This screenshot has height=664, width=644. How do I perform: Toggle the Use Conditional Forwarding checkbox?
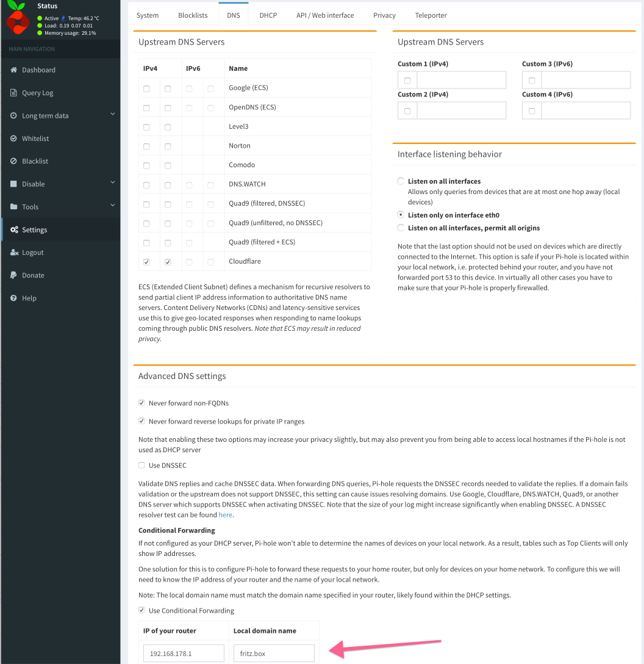pos(141,610)
